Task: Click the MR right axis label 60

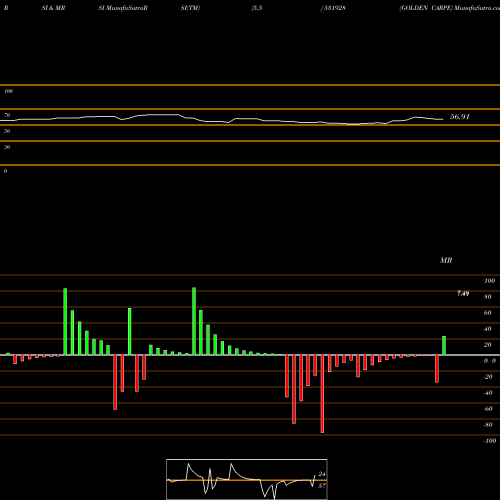Action: tap(488, 313)
